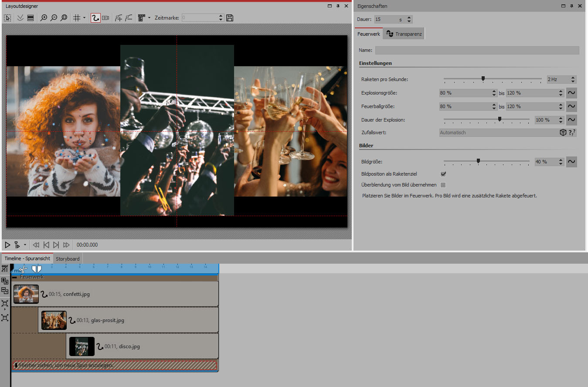The width and height of the screenshot is (588, 387).
Task: Click the Bildgröße slider handle
Action: (478, 161)
